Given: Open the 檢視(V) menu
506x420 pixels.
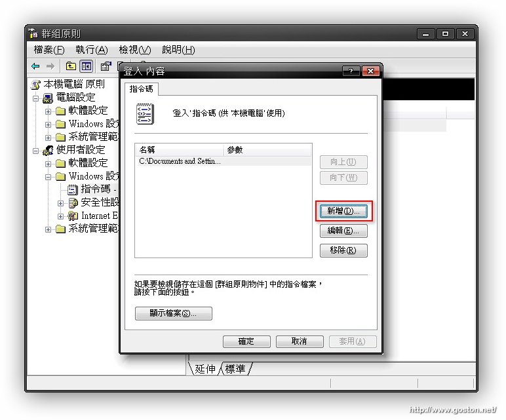Looking at the screenshot, I should coord(134,50).
